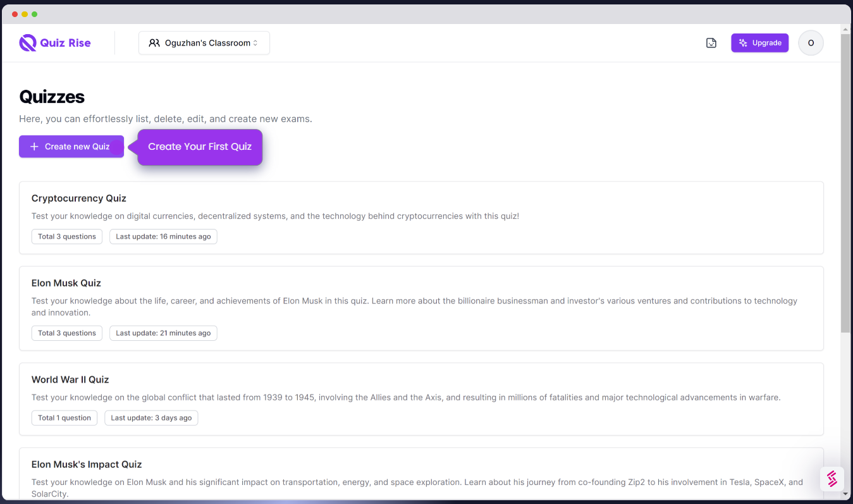The image size is (853, 504).
Task: Expand the chevron beside Oguzhan's Classroom
Action: click(255, 42)
